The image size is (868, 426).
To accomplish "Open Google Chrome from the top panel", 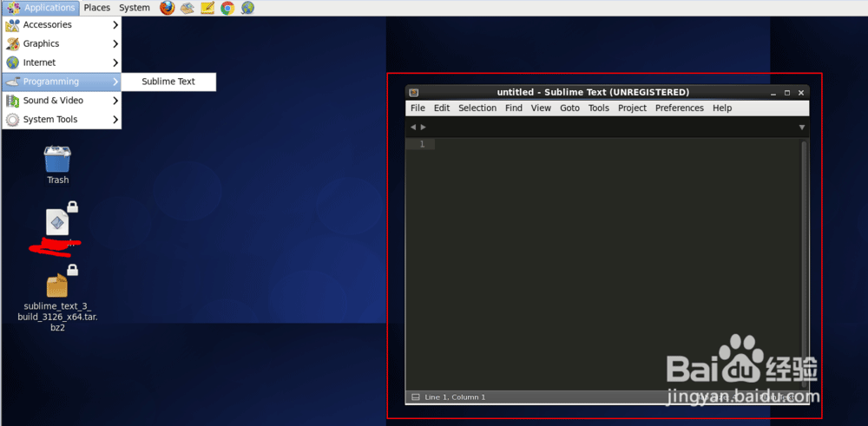I will (227, 8).
